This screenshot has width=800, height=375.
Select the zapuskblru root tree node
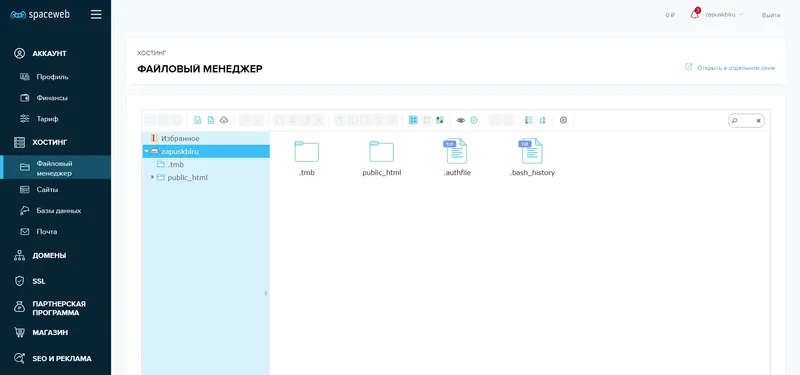point(206,152)
